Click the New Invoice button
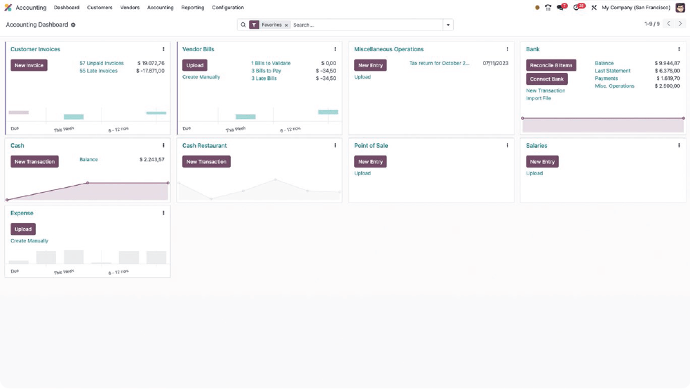 point(29,65)
